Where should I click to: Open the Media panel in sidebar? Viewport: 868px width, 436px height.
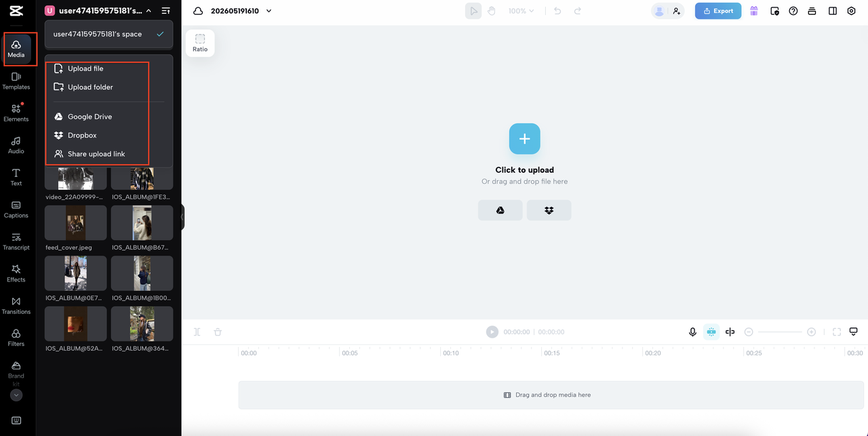click(16, 49)
